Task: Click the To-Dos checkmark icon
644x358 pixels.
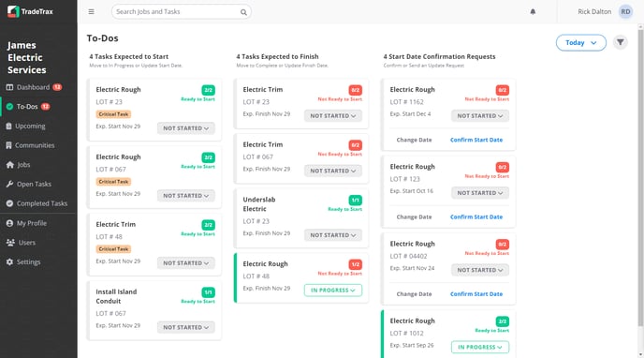Action: click(x=10, y=107)
